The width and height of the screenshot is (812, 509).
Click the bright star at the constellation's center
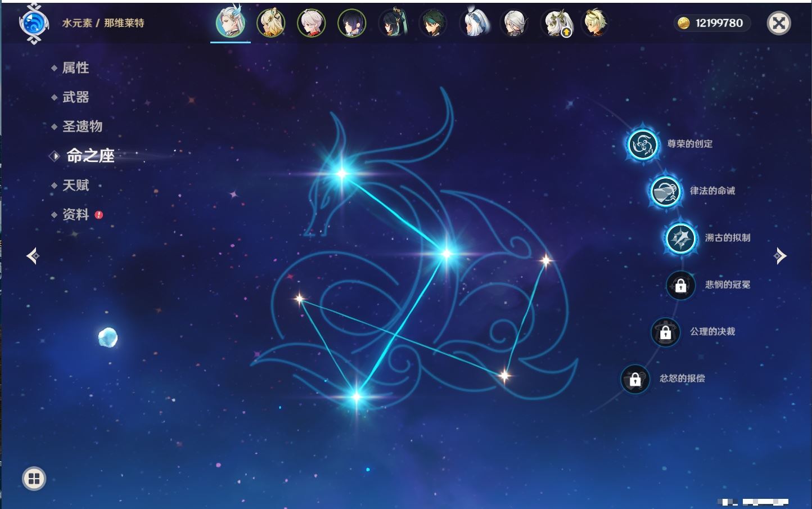coord(446,254)
